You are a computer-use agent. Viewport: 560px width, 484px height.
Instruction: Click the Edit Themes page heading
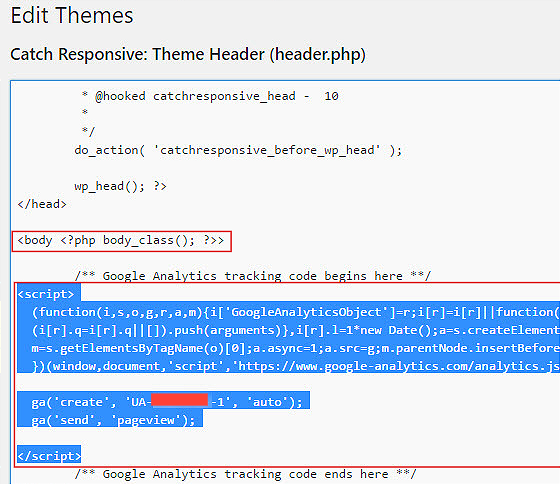point(72,16)
